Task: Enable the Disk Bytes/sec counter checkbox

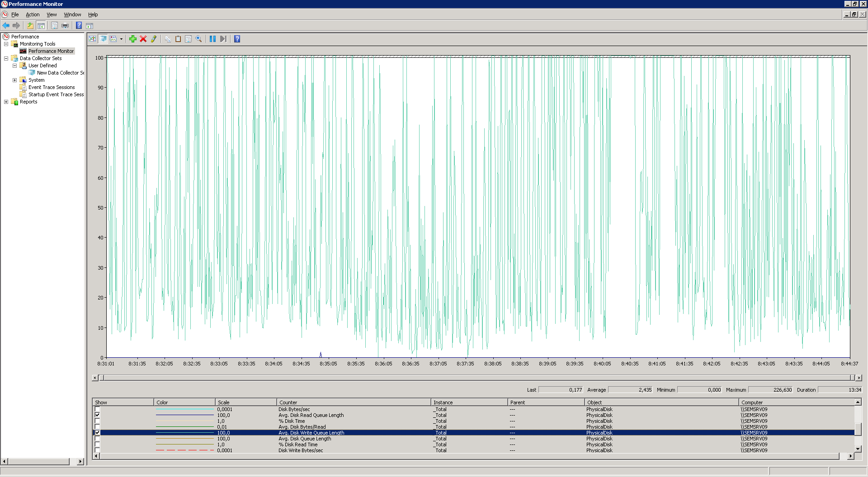Action: 97,409
